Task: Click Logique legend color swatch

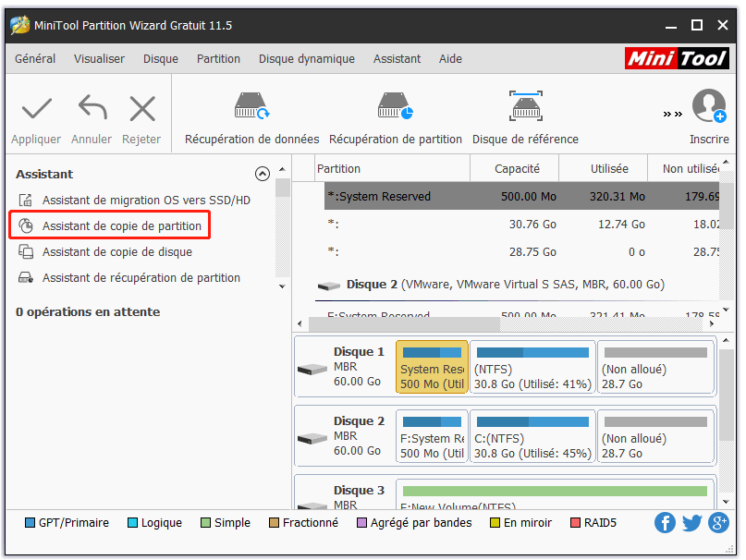Action: coord(133,522)
